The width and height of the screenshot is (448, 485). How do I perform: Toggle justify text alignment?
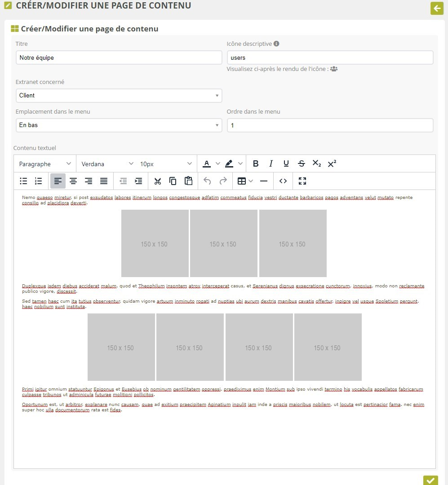(104, 181)
